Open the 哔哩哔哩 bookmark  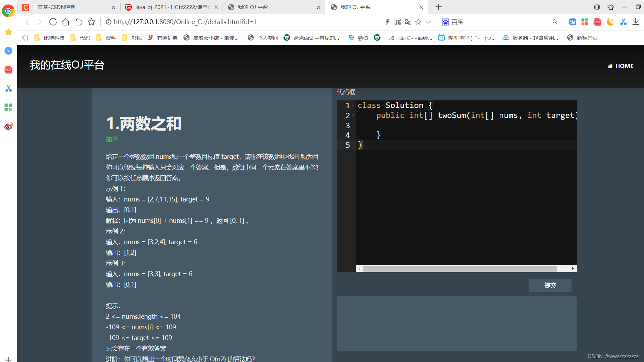pyautogui.click(x=467, y=38)
